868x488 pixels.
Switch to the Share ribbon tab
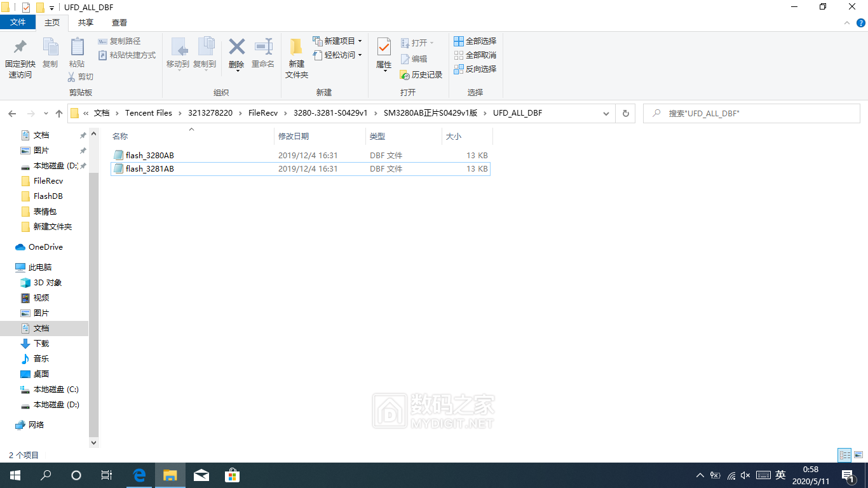point(86,22)
